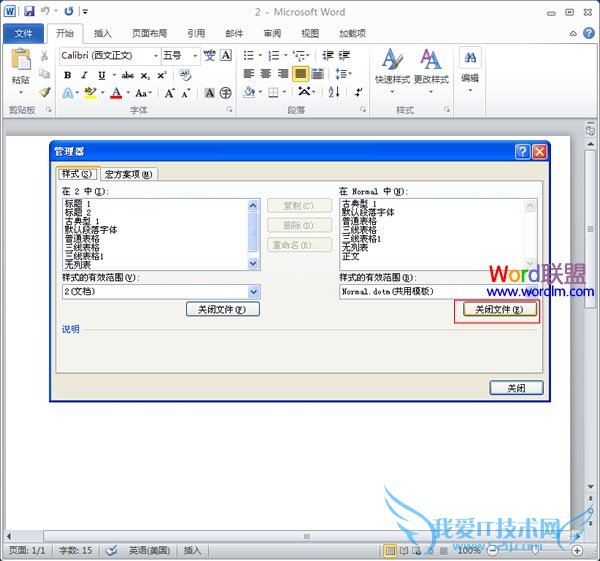The width and height of the screenshot is (600, 561).
Task: Toggle Bold formatting
Action: pyautogui.click(x=67, y=75)
